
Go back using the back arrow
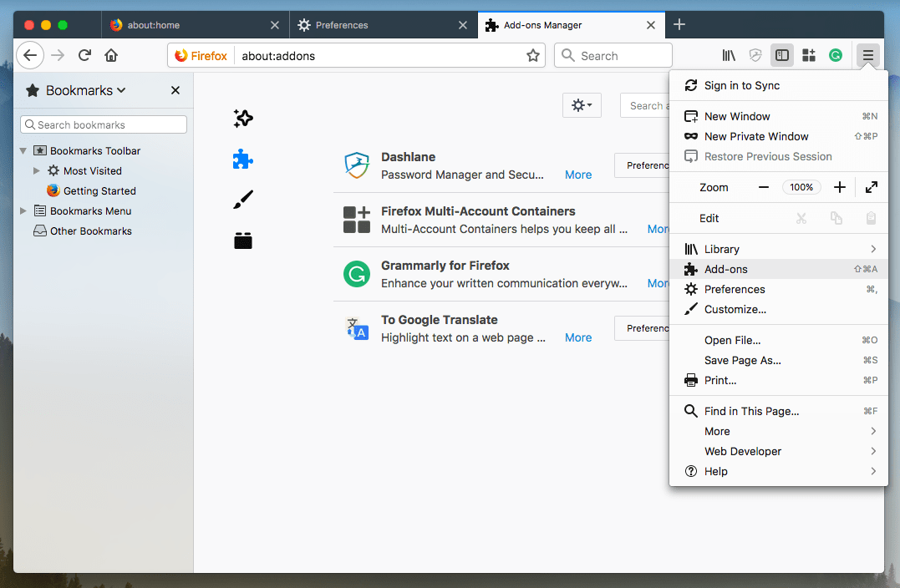[30, 56]
